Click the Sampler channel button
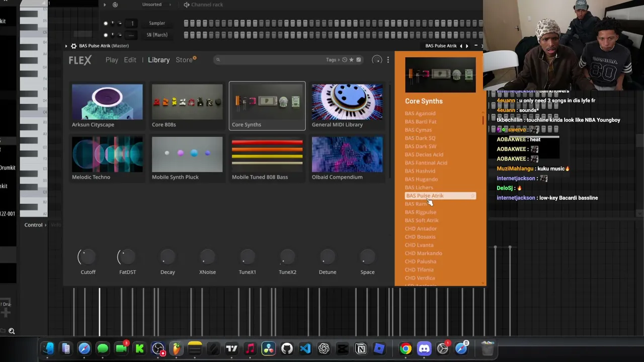The image size is (644, 362). click(157, 23)
